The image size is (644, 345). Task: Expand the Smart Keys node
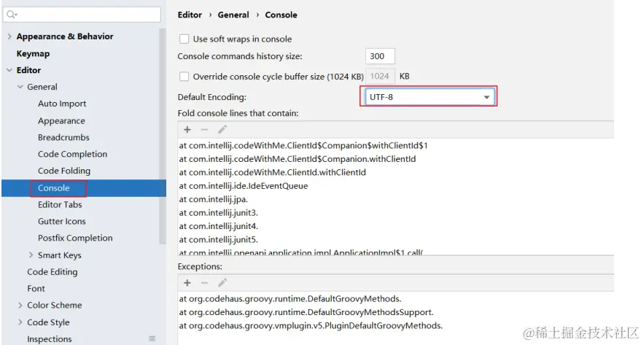(31, 255)
